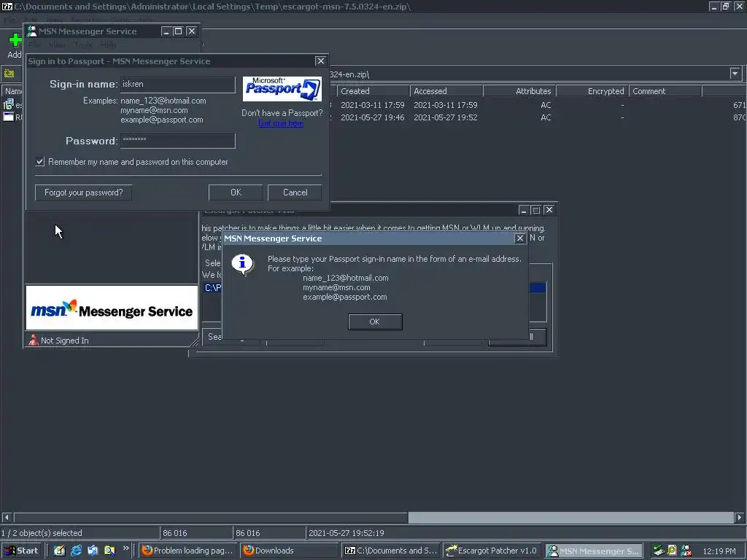Viewport: 747px width, 560px height.
Task: Click example text name_123@hotmail.com in message box
Action: point(345,278)
